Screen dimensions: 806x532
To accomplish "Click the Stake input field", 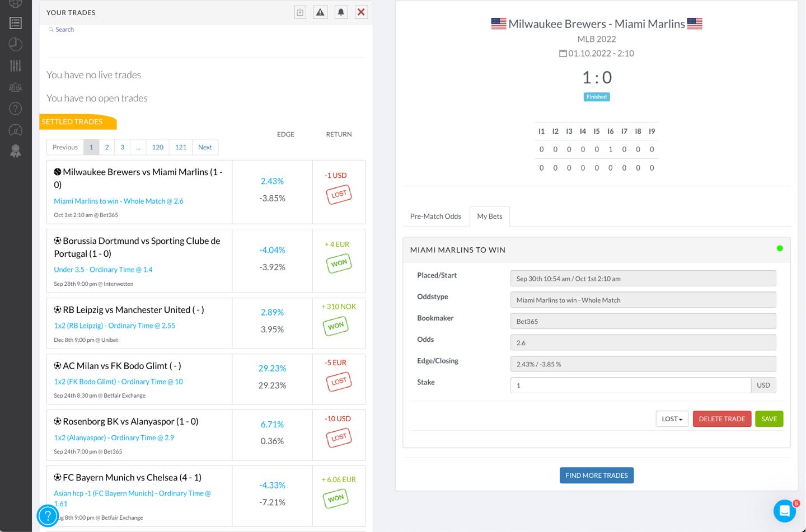I will (x=630, y=385).
